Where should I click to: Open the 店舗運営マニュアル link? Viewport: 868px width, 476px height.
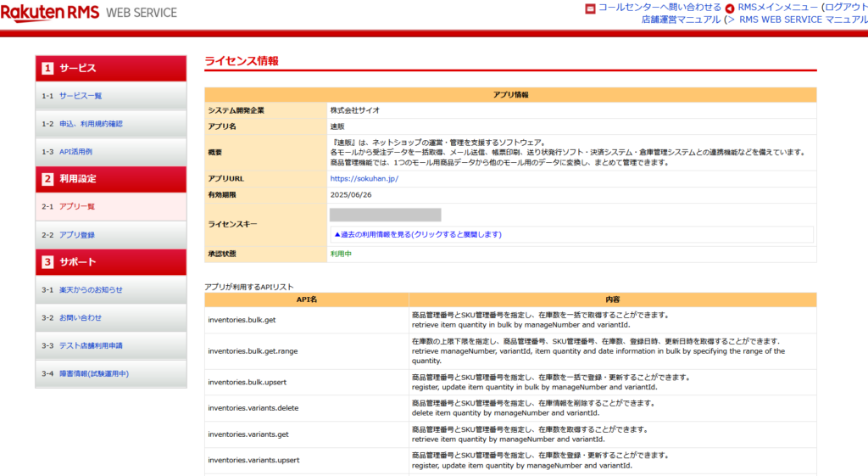click(x=681, y=20)
